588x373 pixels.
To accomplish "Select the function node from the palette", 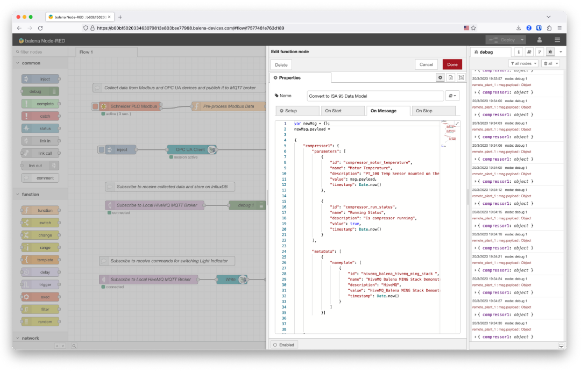I will pos(40,210).
